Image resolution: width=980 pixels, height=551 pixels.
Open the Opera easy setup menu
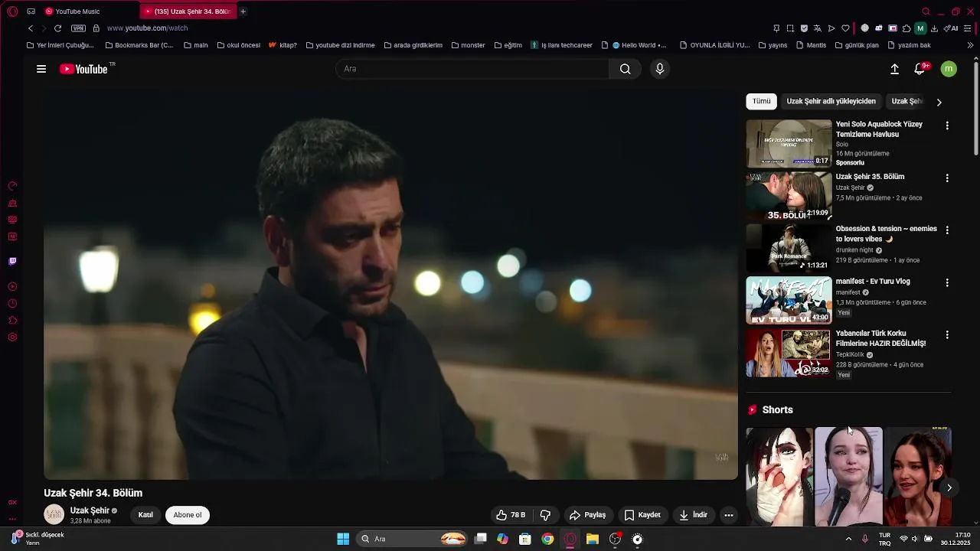tap(968, 28)
